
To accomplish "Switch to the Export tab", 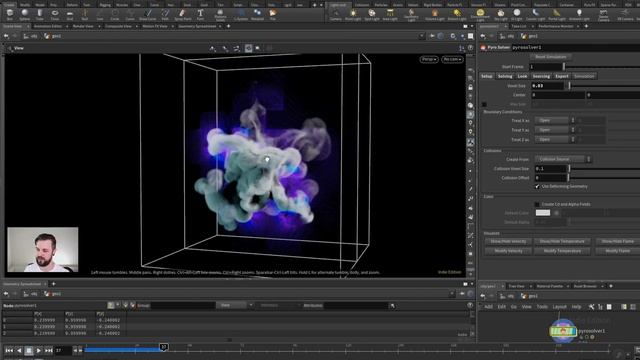I will click(562, 76).
